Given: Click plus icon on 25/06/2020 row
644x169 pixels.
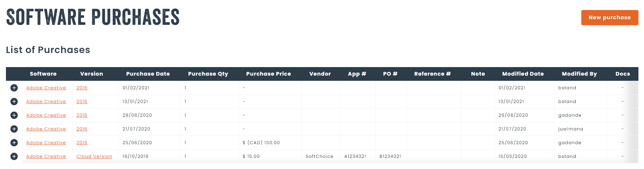Looking at the screenshot, I should 14,143.
